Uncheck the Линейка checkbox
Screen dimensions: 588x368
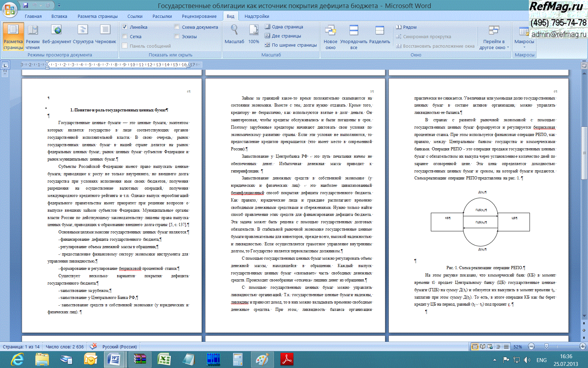[125, 27]
